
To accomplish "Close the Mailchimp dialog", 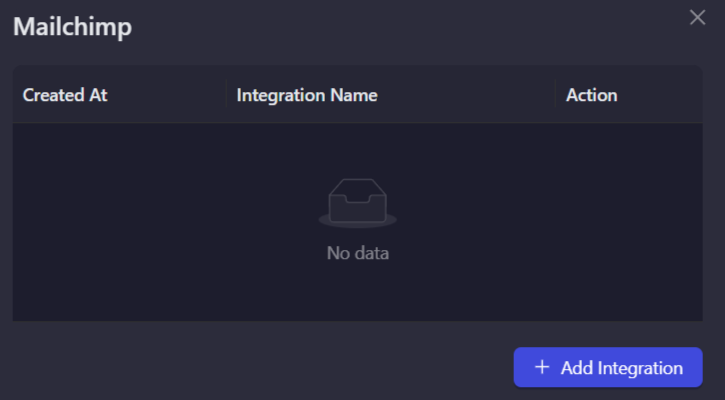I will point(697,18).
